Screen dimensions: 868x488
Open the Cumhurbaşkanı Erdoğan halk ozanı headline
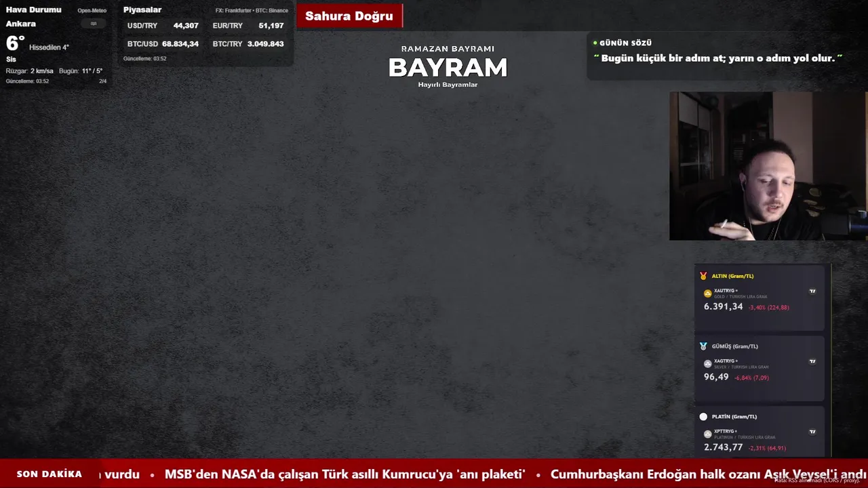point(709,474)
